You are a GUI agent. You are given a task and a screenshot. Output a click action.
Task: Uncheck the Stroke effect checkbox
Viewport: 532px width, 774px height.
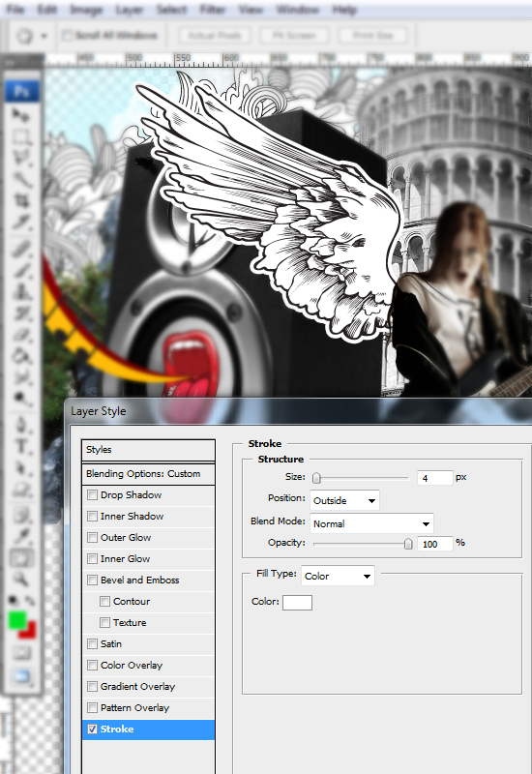[x=92, y=729]
